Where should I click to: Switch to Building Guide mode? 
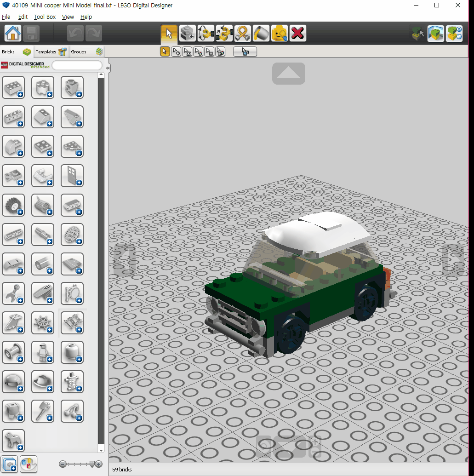(454, 34)
